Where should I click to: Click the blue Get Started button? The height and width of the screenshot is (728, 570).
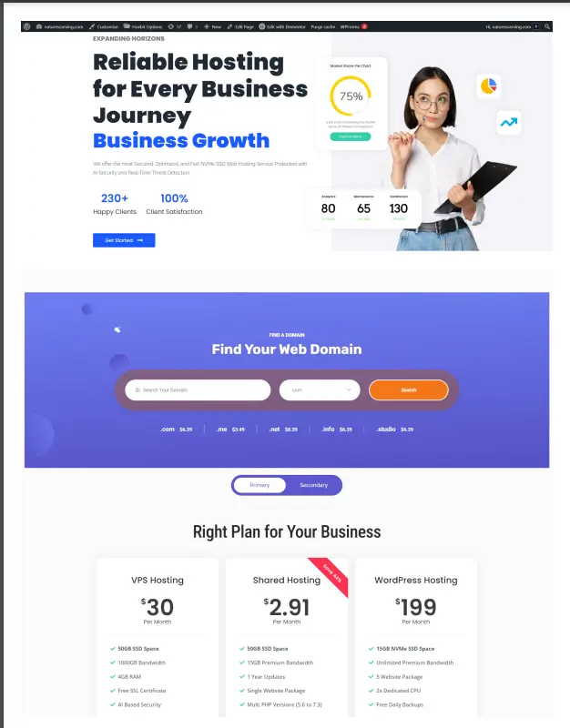click(124, 240)
